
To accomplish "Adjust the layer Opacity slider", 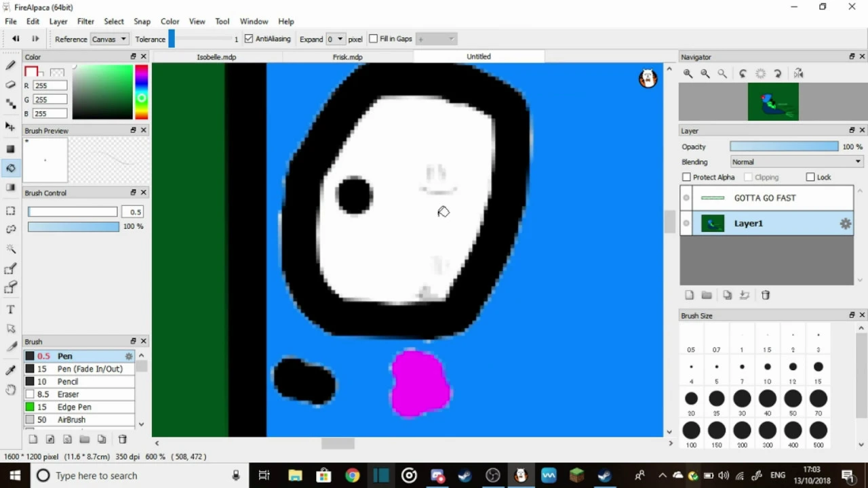I will [784, 146].
